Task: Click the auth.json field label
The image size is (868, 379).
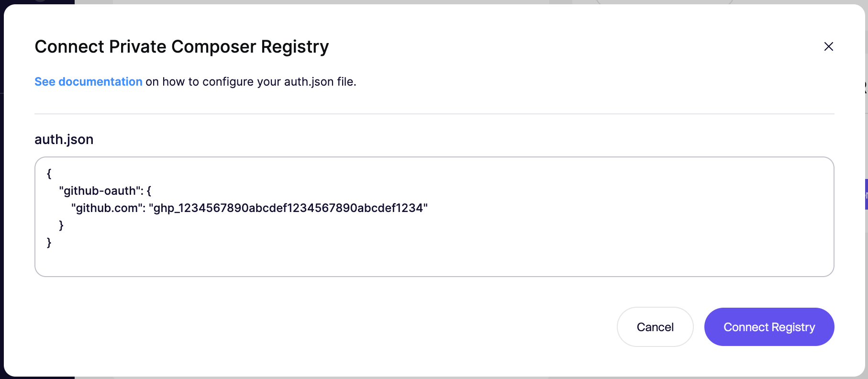Action: (64, 139)
